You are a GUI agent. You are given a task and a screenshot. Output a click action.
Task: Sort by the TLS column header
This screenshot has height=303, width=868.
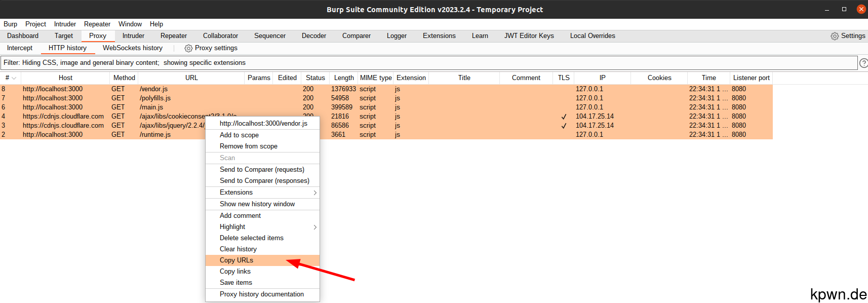tap(564, 78)
